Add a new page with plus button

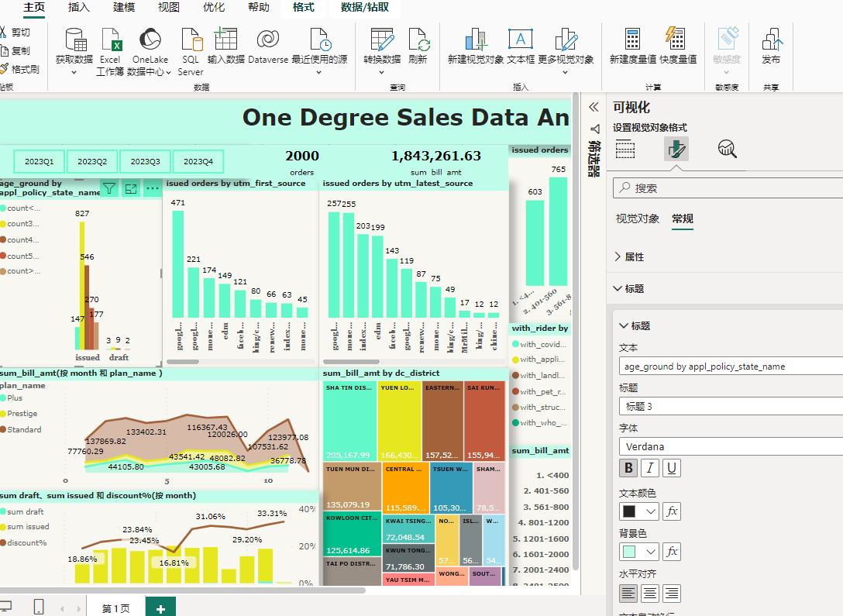tap(160, 607)
